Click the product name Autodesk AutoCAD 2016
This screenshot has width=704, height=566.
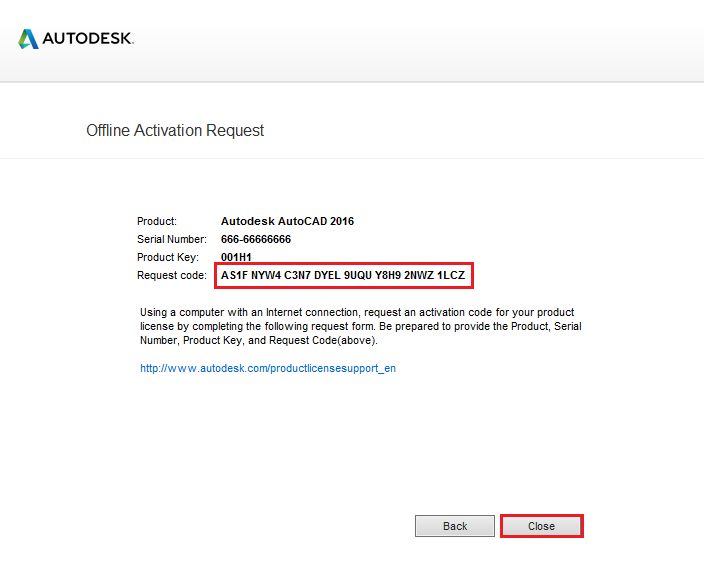tap(287, 221)
